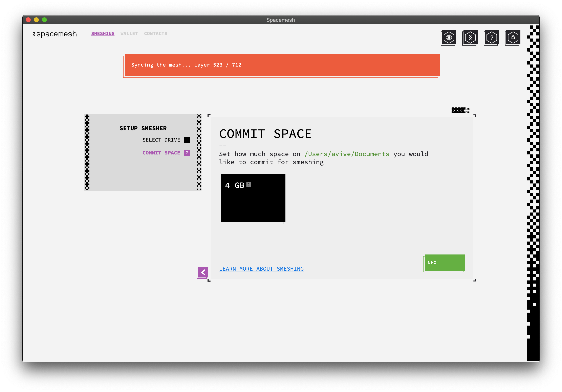Click the /Users/avive/Documents path text
562x392 pixels.
pos(347,154)
